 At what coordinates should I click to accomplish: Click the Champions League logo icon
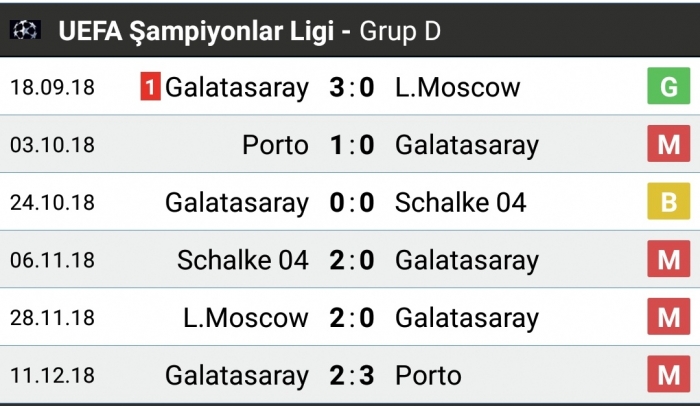tap(26, 31)
